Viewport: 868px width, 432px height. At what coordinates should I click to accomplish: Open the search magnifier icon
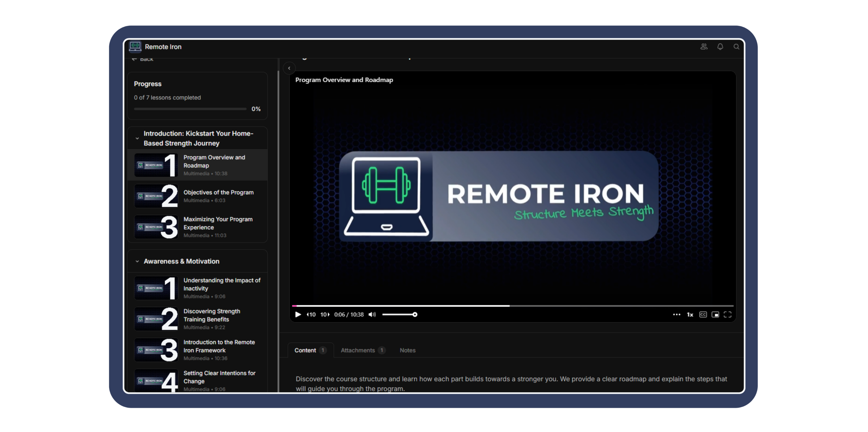(736, 47)
